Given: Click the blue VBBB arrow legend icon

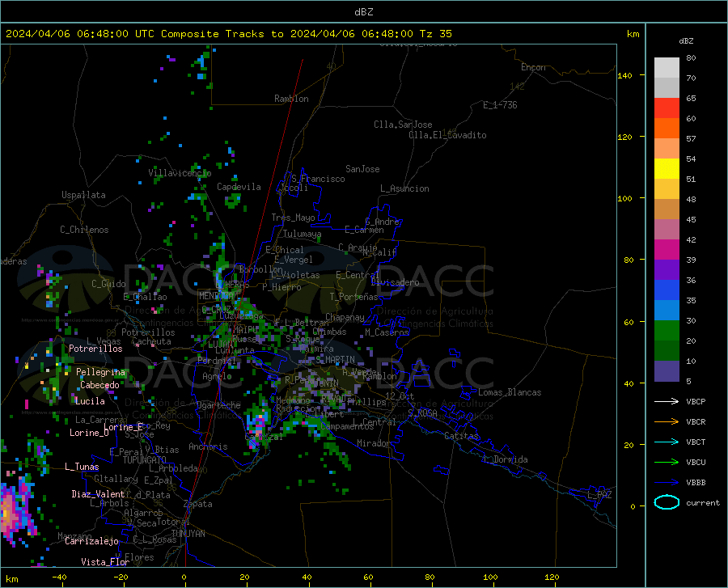Looking at the screenshot, I should tap(667, 483).
